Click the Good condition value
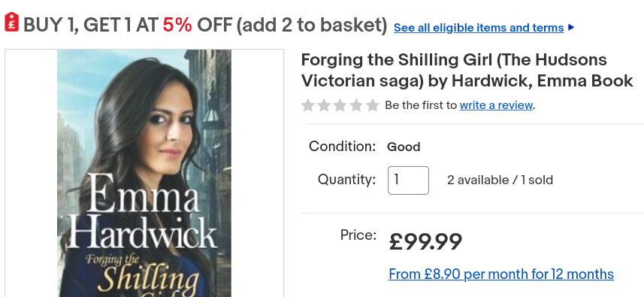The image size is (644, 297). [404, 147]
